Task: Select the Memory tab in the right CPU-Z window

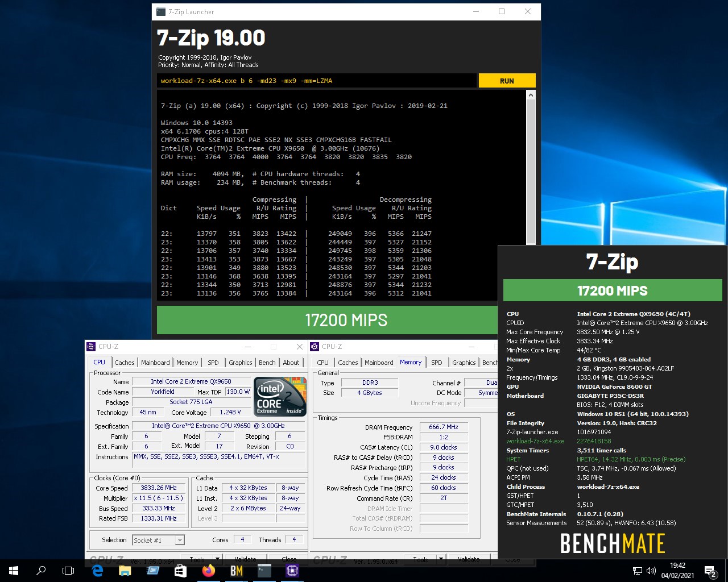Action: (411, 362)
